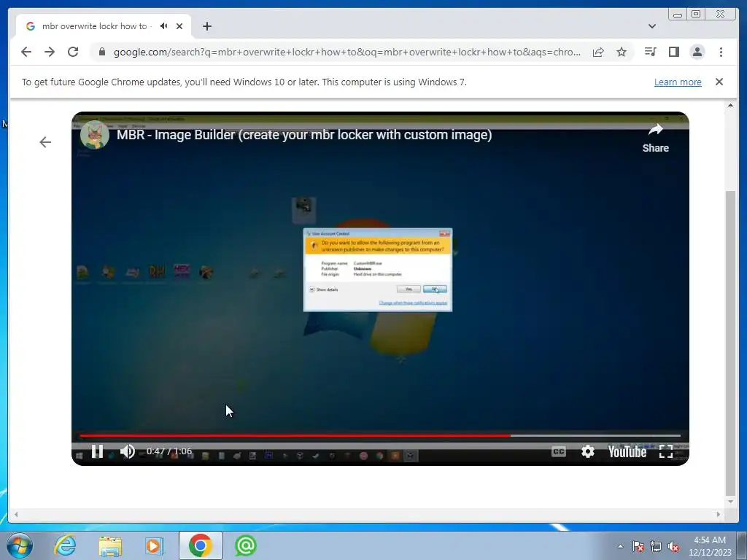Open Action Center flag icon in tray
747x560 pixels.
coord(638,546)
